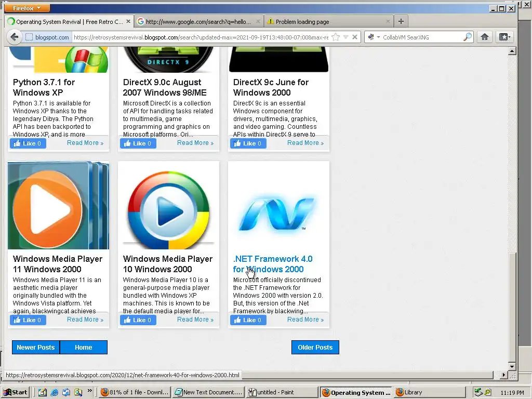Click the network tray icon
The width and height of the screenshot is (532, 399).
pyautogui.click(x=478, y=392)
